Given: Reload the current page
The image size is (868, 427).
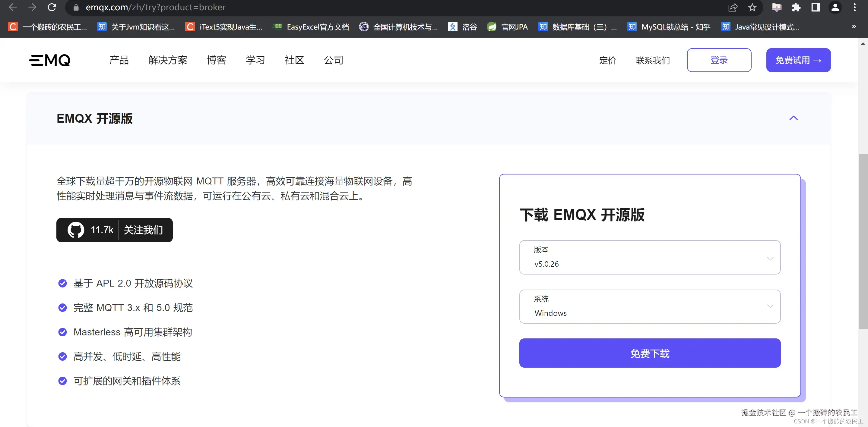Looking at the screenshot, I should point(52,8).
